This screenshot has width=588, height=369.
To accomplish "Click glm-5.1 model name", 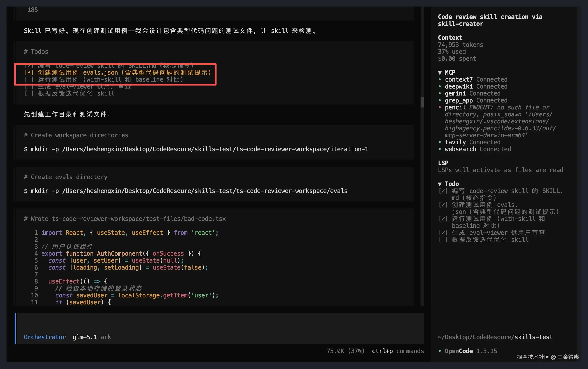I will (85, 337).
